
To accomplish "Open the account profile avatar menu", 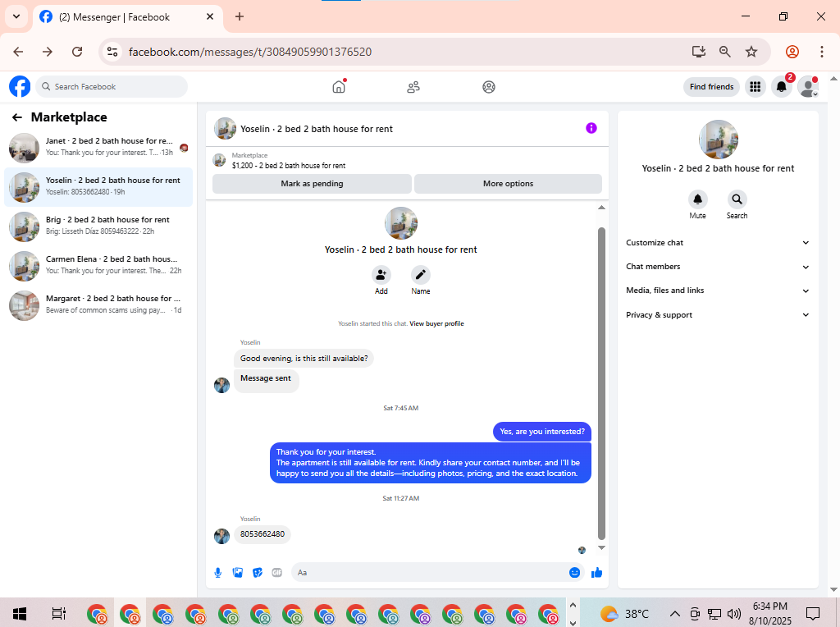I will pos(808,86).
